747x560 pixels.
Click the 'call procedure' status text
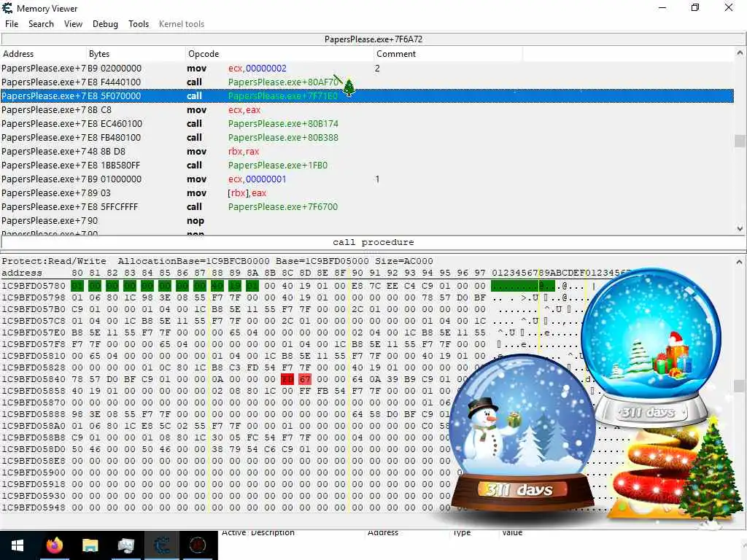click(373, 242)
